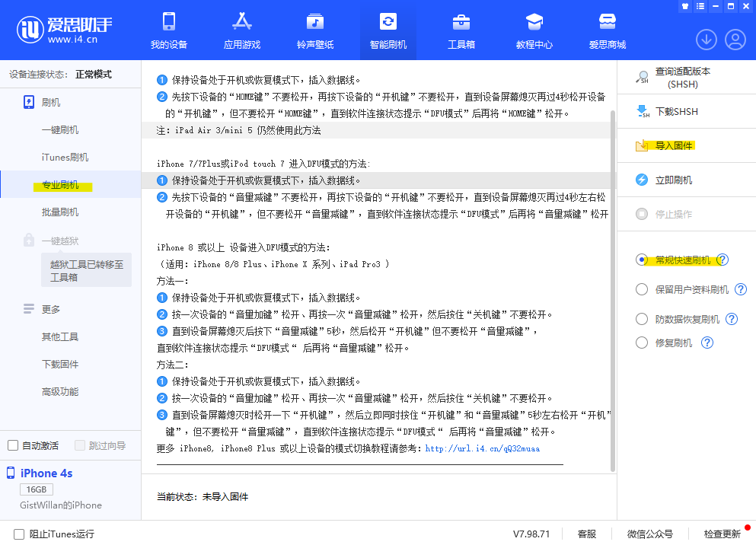Click help icon beside 修复刷机
The width and height of the screenshot is (756, 545).
[x=707, y=343]
